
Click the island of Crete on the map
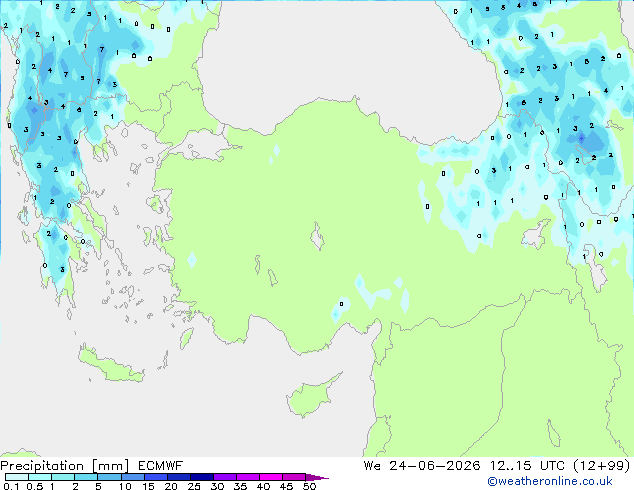[x=110, y=366]
